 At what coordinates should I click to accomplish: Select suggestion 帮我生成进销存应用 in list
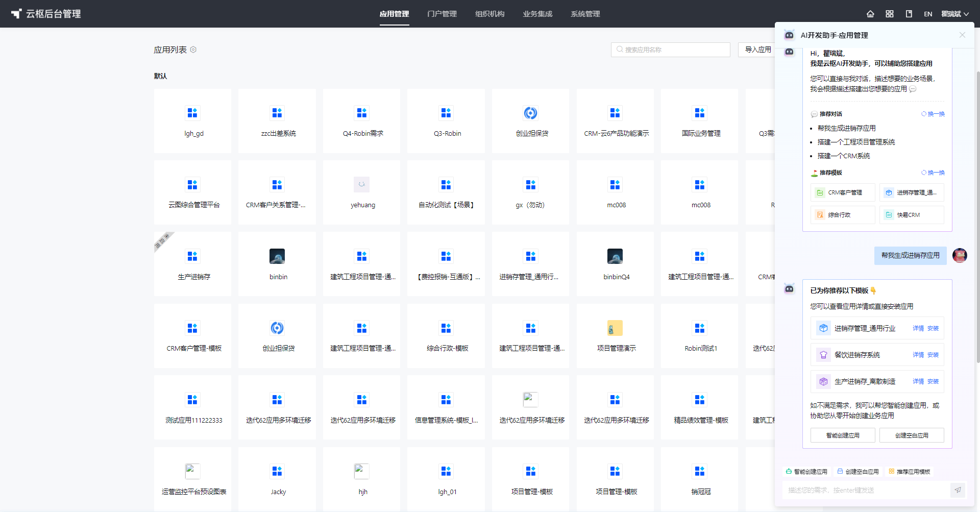click(x=846, y=128)
